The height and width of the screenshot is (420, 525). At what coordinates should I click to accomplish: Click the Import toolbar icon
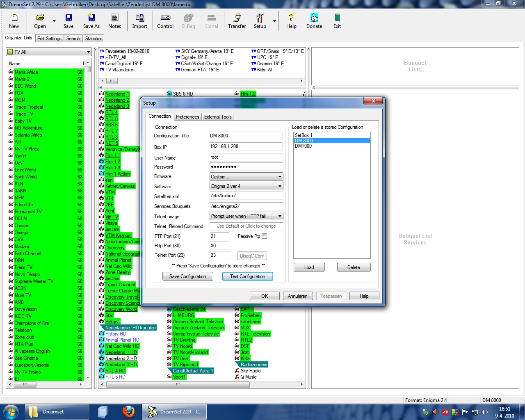[x=139, y=21]
